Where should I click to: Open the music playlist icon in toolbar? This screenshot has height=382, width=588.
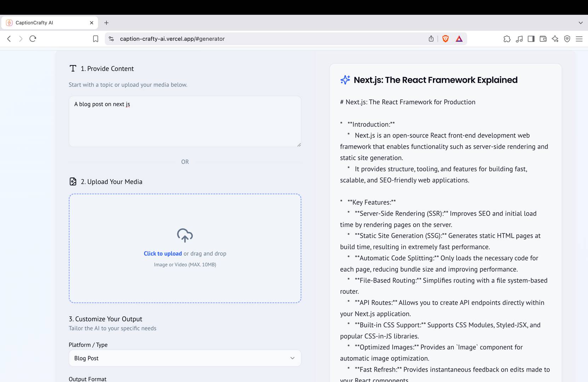coord(519,39)
